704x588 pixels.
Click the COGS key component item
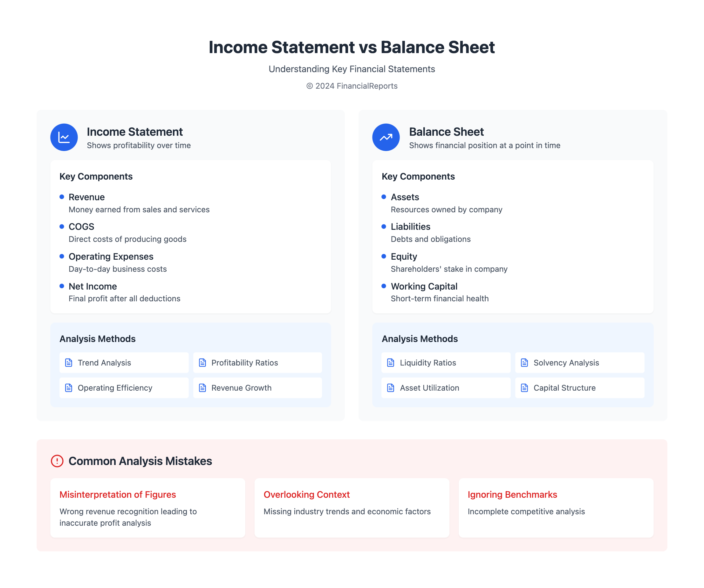81,227
